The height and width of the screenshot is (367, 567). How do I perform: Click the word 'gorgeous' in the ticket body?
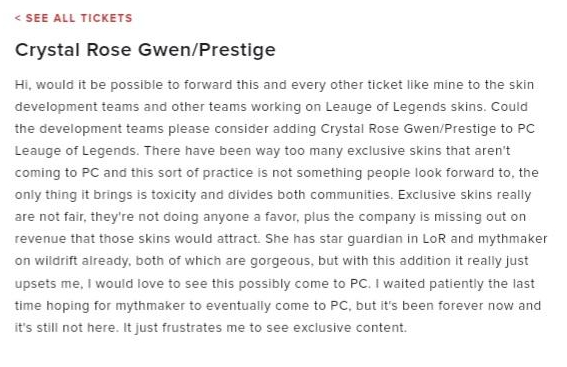(x=281, y=261)
